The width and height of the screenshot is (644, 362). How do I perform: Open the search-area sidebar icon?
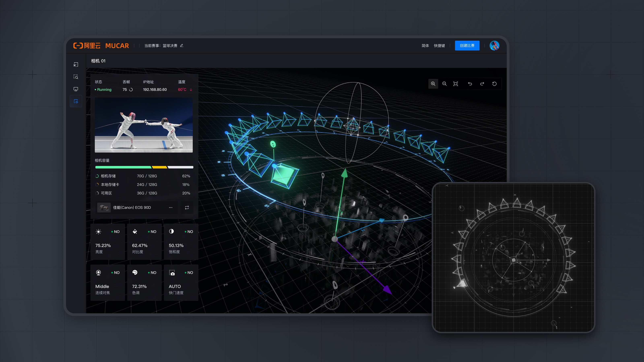76,77
